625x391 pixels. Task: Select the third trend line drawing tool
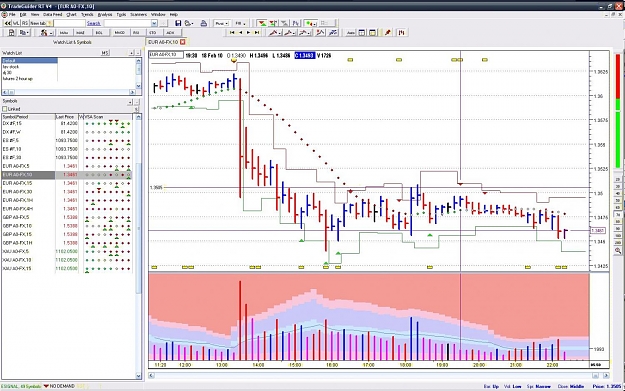(304, 33)
